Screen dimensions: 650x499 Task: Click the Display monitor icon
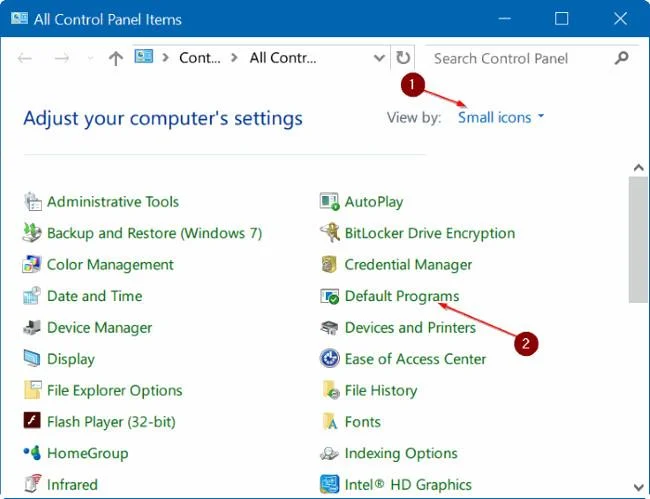click(x=32, y=359)
